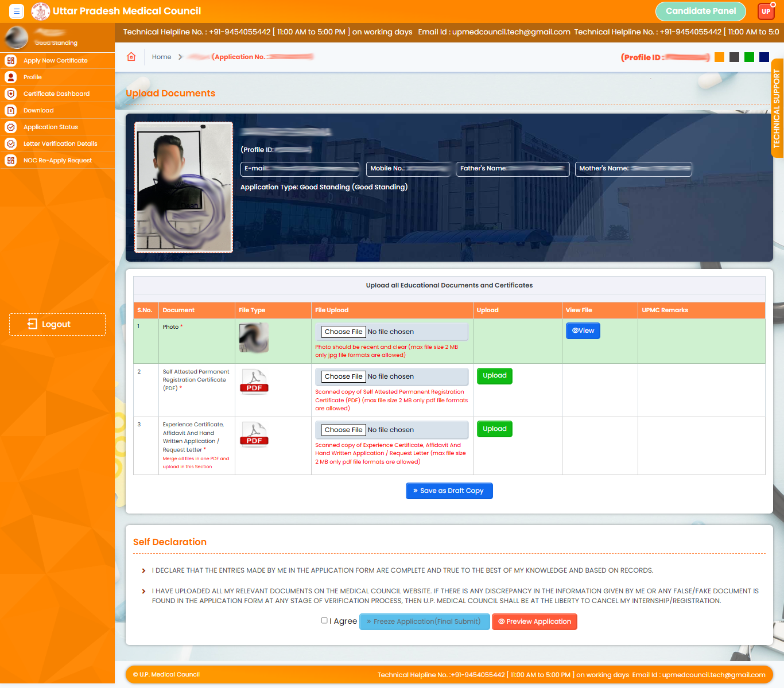Image resolution: width=784 pixels, height=688 pixels.
Task: Click PDF icon for Registration Certificate row
Action: click(x=254, y=382)
